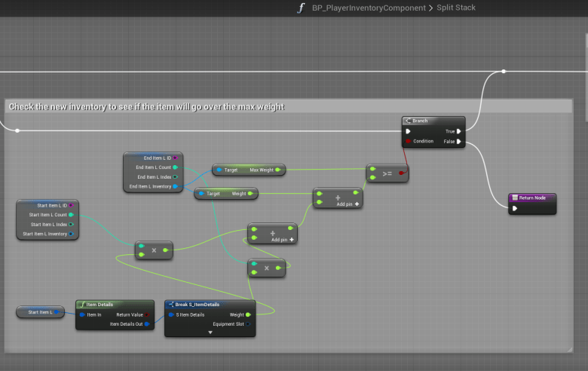Select the Item Details function node header
The image size is (588, 371).
(104, 304)
